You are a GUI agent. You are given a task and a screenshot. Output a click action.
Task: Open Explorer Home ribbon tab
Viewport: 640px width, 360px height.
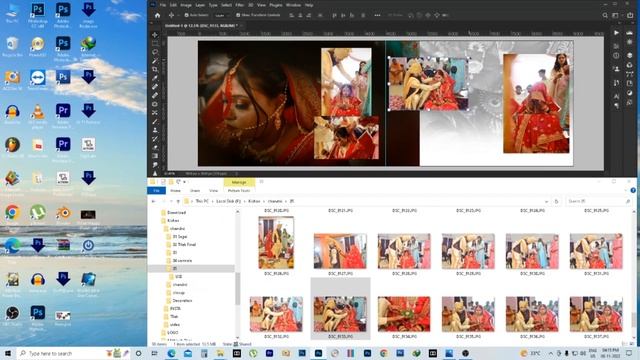pyautogui.click(x=176, y=191)
